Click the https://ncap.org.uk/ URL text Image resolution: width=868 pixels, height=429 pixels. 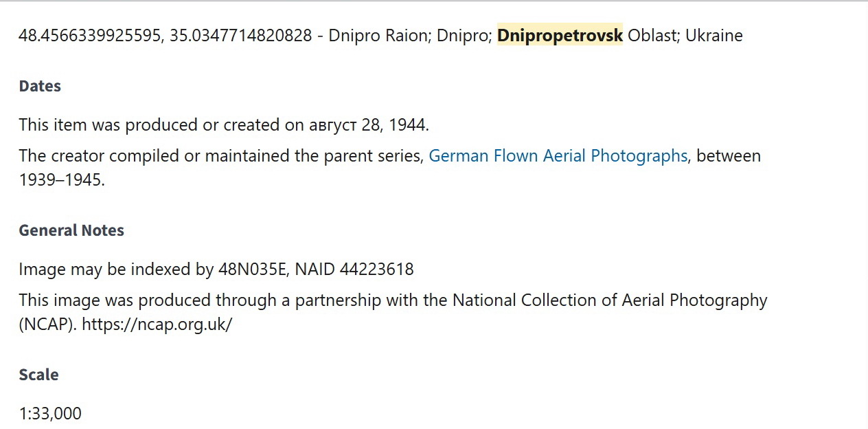pyautogui.click(x=157, y=324)
